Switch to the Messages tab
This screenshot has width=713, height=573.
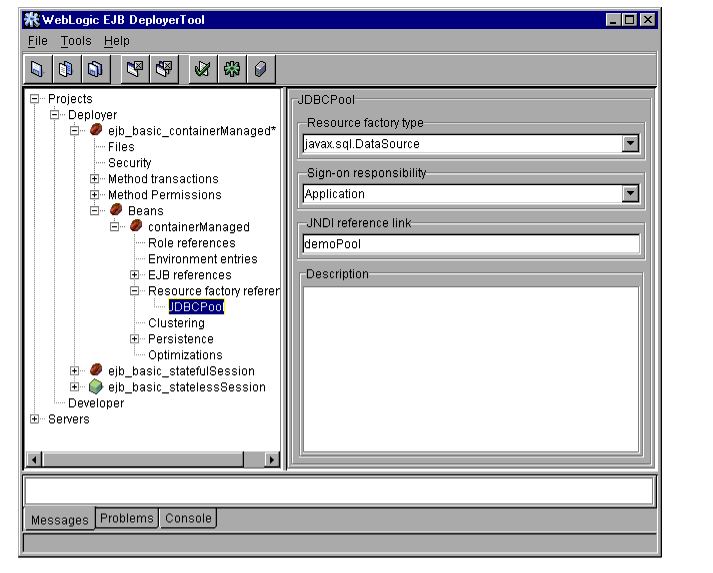coord(60,520)
